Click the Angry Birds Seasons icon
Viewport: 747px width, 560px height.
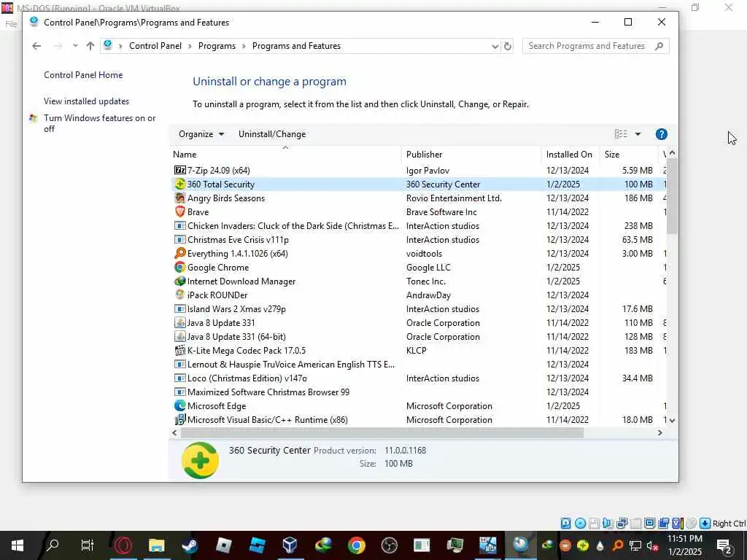click(x=179, y=198)
